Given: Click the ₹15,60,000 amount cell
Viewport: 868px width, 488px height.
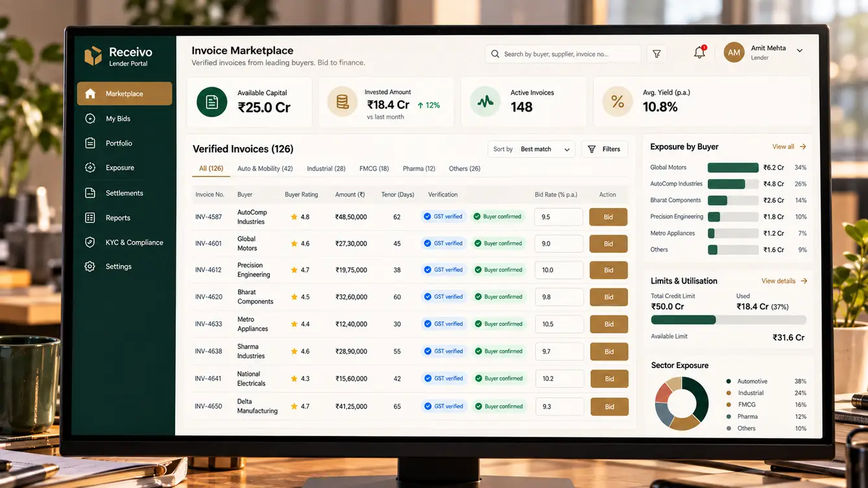Looking at the screenshot, I should pyautogui.click(x=351, y=378).
